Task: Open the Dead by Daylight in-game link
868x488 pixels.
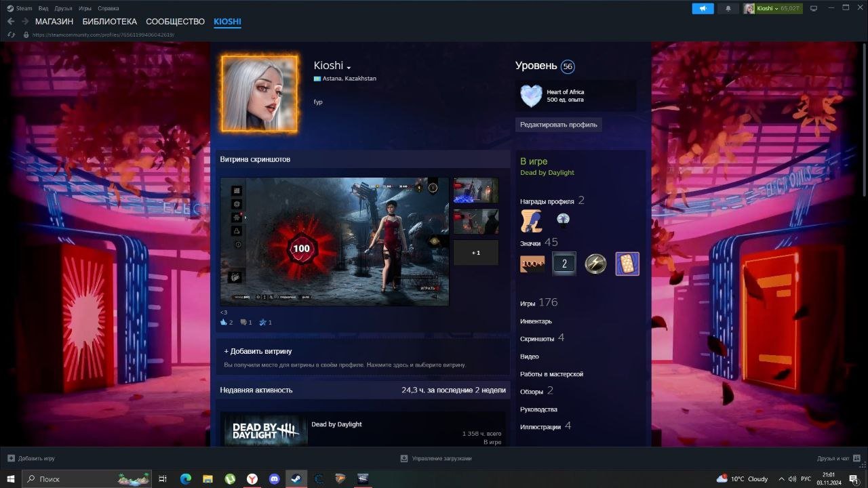Action: pyautogui.click(x=547, y=173)
